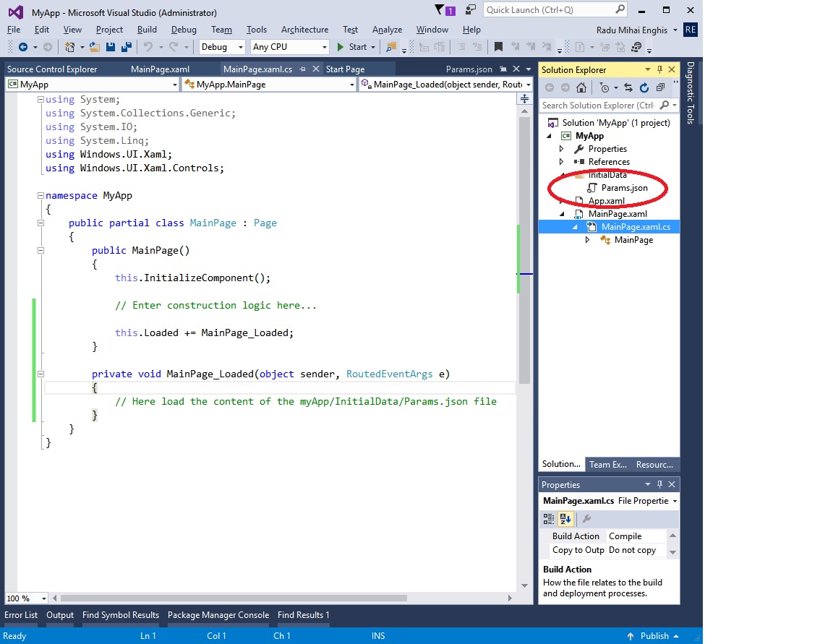Expand the References node in Solution Explorer

pos(562,161)
